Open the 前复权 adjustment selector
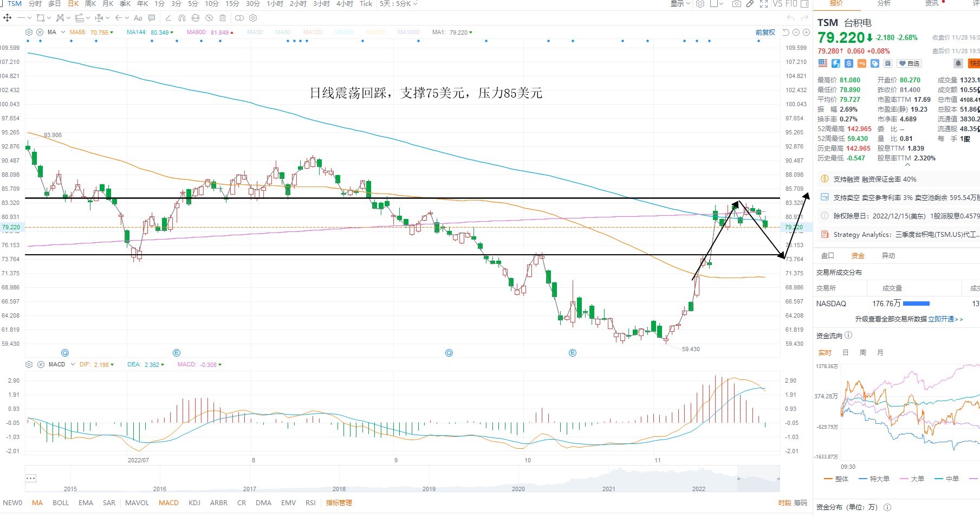Screen dimensions: 980x516 point(765,33)
